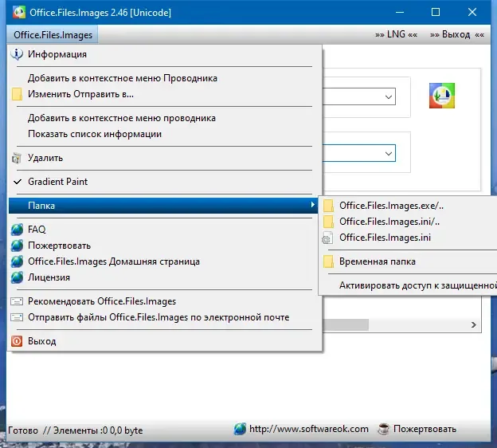
Task: Click the horizontal scrollbar thumb
Action: [346, 325]
